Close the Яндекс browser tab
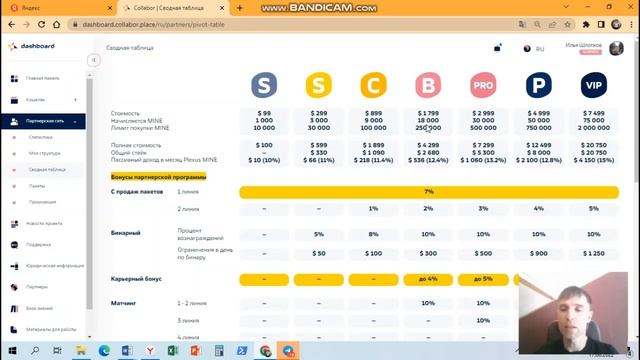Viewport: 640px width, 360px height. pyautogui.click(x=110, y=8)
